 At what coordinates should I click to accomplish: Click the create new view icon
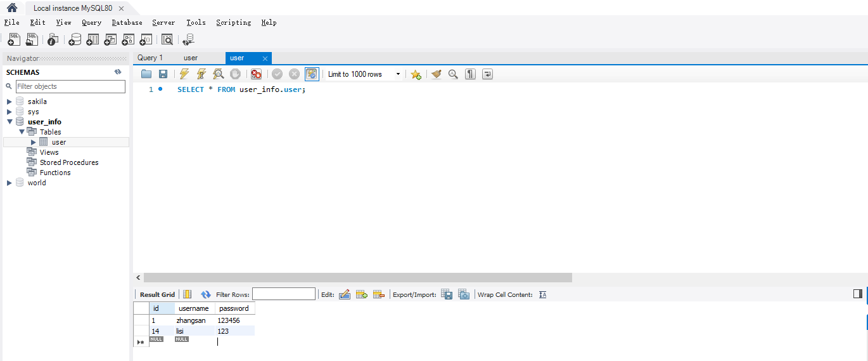(x=110, y=39)
